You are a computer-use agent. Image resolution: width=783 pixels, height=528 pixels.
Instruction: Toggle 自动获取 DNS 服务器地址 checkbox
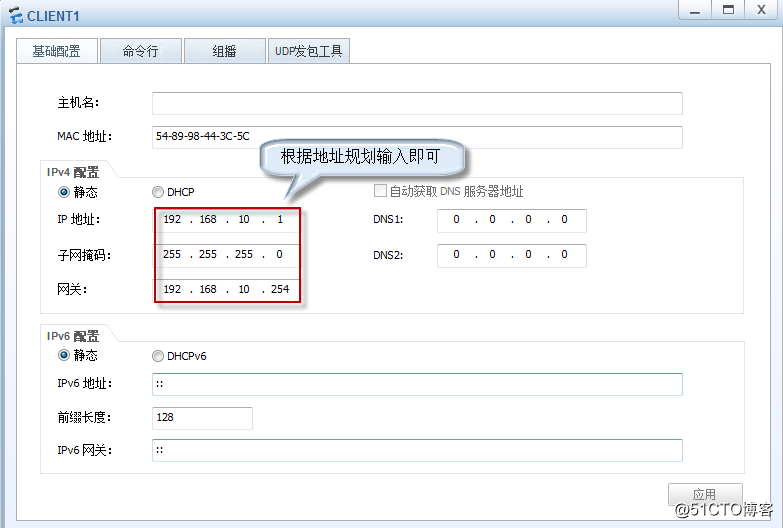point(380,191)
